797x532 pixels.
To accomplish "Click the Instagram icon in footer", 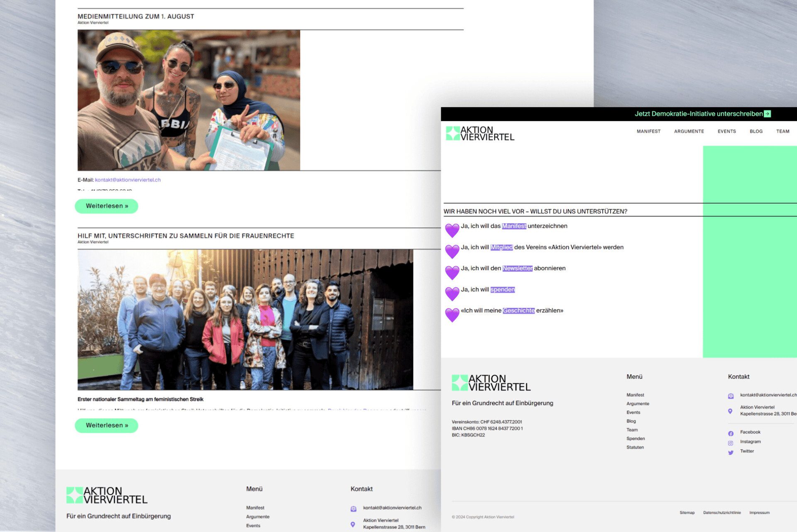I will [x=731, y=443].
